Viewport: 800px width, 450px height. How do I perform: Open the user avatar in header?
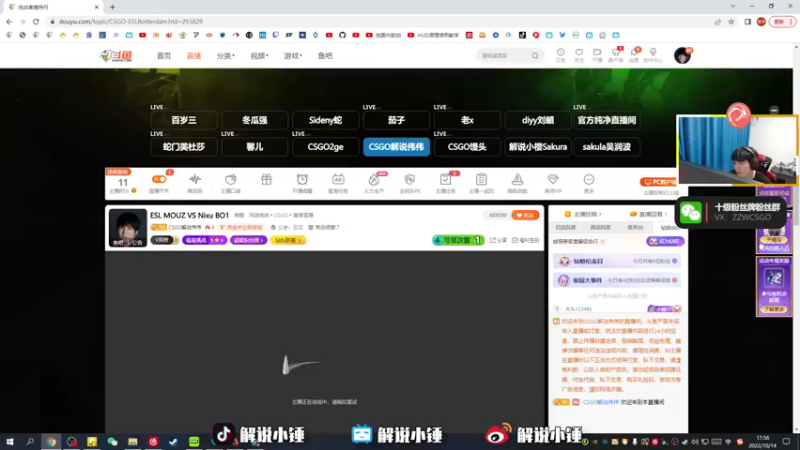pos(682,55)
